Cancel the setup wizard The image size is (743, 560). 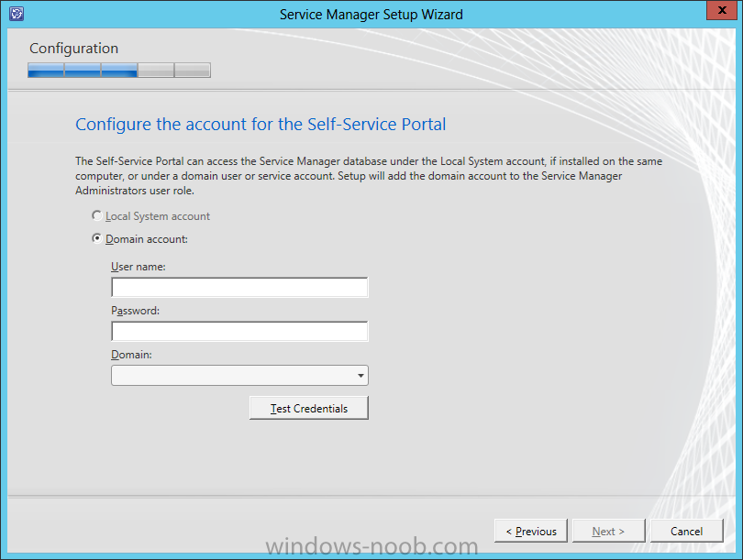(x=687, y=531)
